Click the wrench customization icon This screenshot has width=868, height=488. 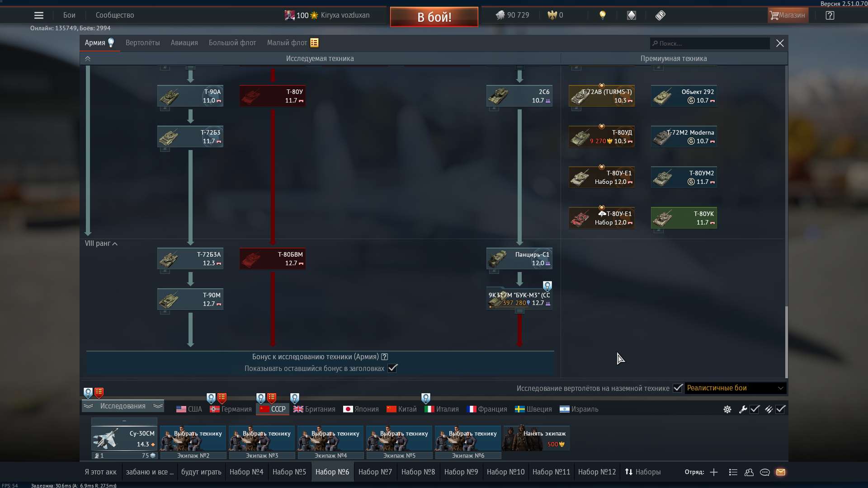pyautogui.click(x=743, y=409)
